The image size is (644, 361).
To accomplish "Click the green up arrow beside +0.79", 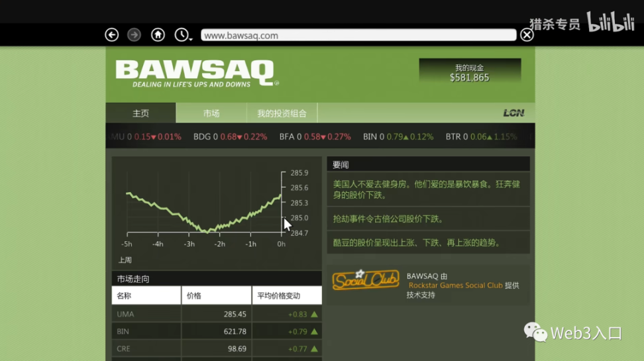I will tap(314, 331).
